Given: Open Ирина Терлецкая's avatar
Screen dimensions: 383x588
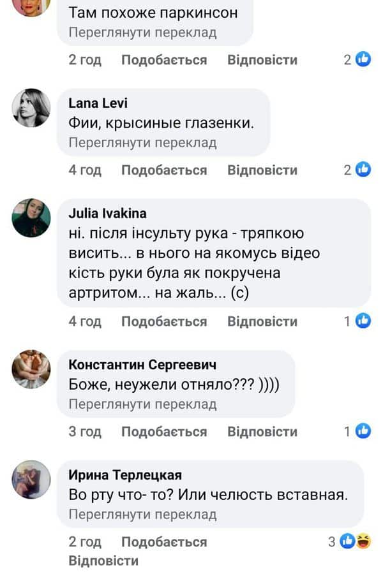Looking at the screenshot, I should click(31, 479).
